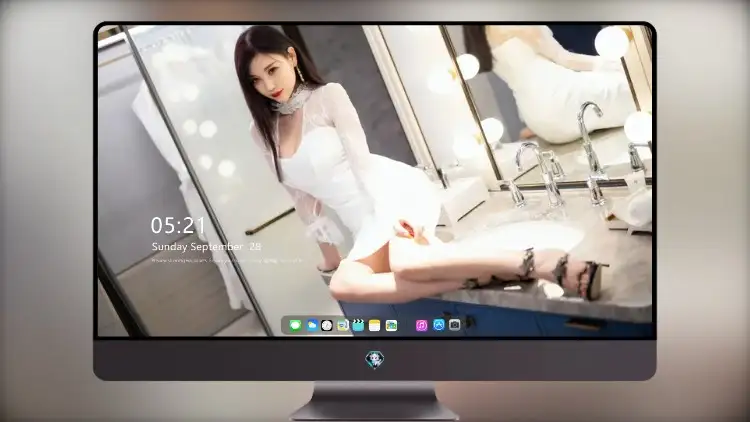Open the Maps app in the dock
The height and width of the screenshot is (422, 750).
(x=391, y=325)
